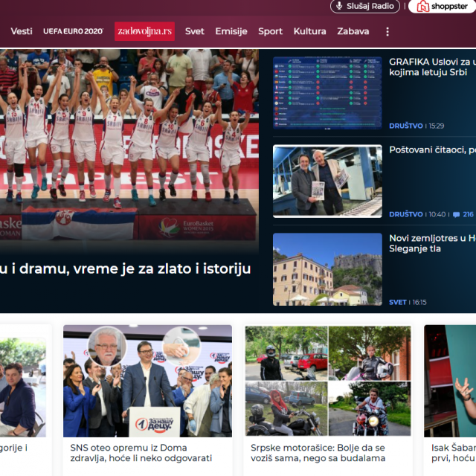Click the DRUŠTVO tag dated 15:29
The height and width of the screenshot is (476, 476).
(406, 126)
